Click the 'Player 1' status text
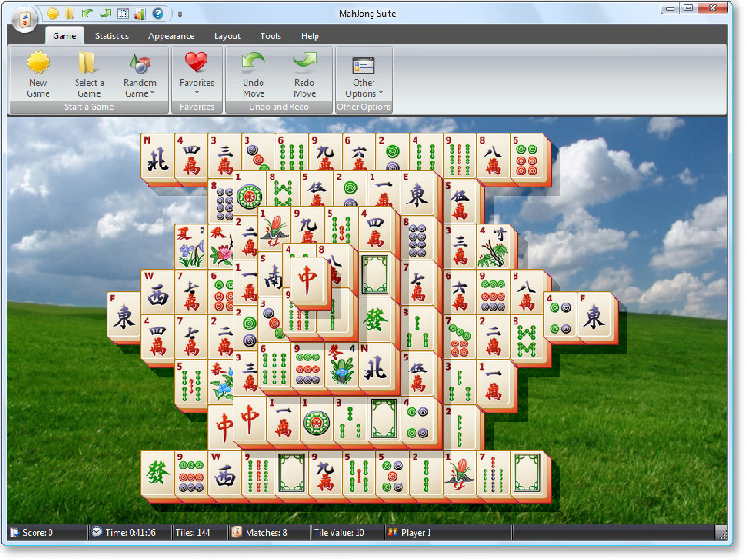 (416, 532)
